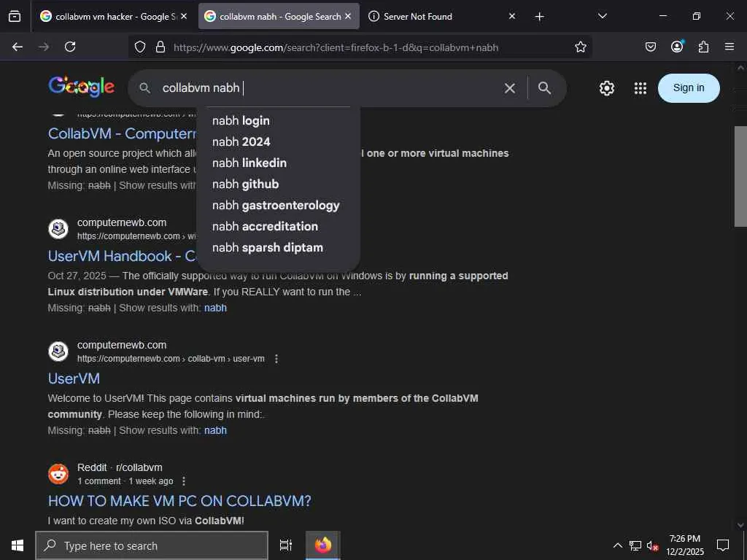Viewport: 747px width, 560px height.
Task: Open Firefox application hamburger menu
Action: click(729, 47)
